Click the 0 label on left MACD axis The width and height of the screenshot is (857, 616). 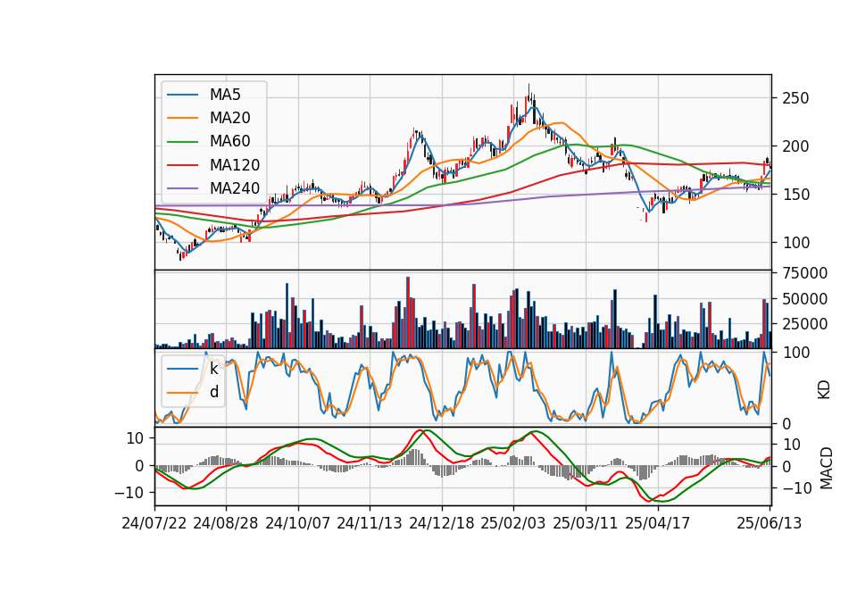[x=140, y=466]
